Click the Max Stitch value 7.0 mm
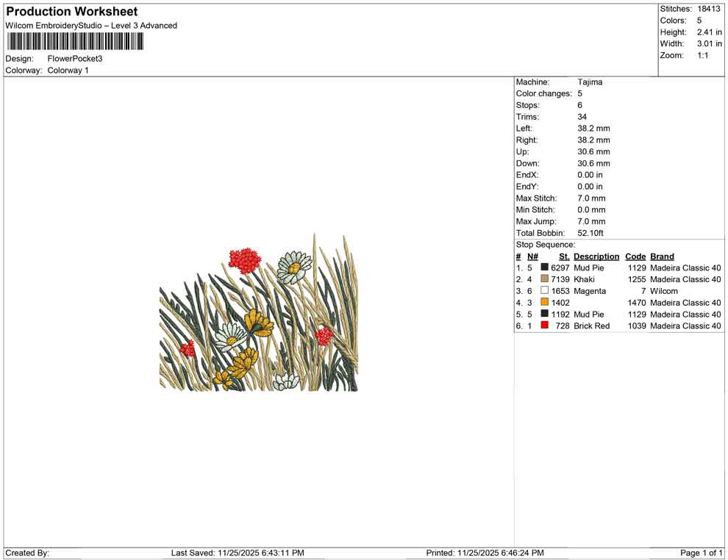 coord(591,198)
